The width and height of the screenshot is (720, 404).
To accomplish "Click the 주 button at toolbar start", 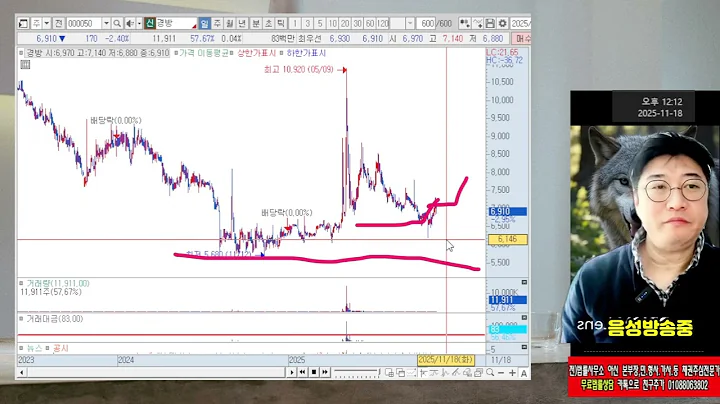I will pyautogui.click(x=36, y=23).
